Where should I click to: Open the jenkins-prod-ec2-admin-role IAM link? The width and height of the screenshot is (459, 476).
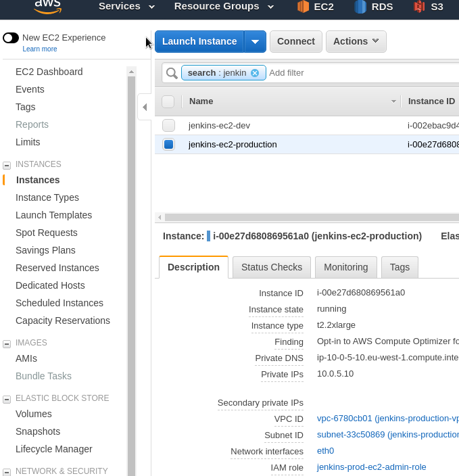[x=372, y=467]
